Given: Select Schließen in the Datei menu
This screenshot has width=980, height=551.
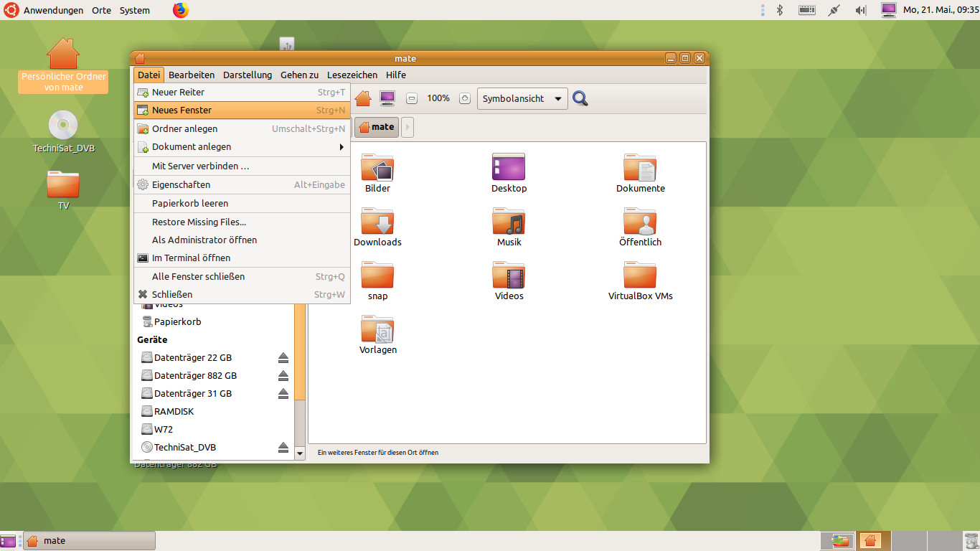Looking at the screenshot, I should (x=242, y=294).
